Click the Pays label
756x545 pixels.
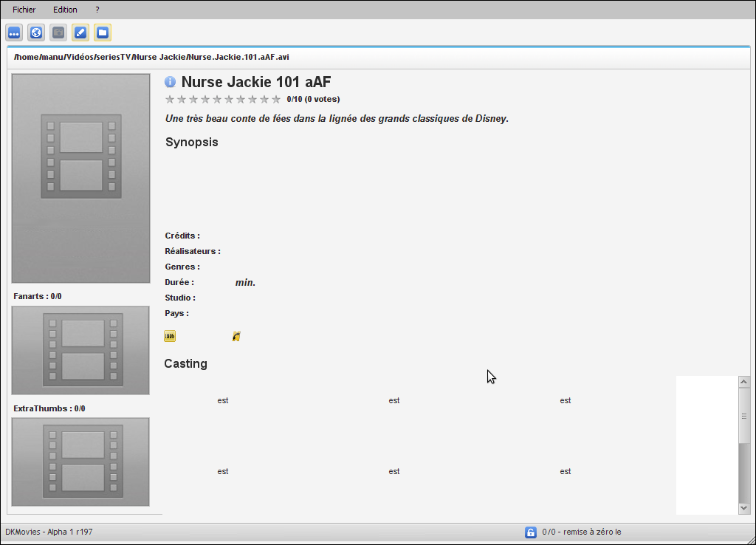click(x=177, y=314)
